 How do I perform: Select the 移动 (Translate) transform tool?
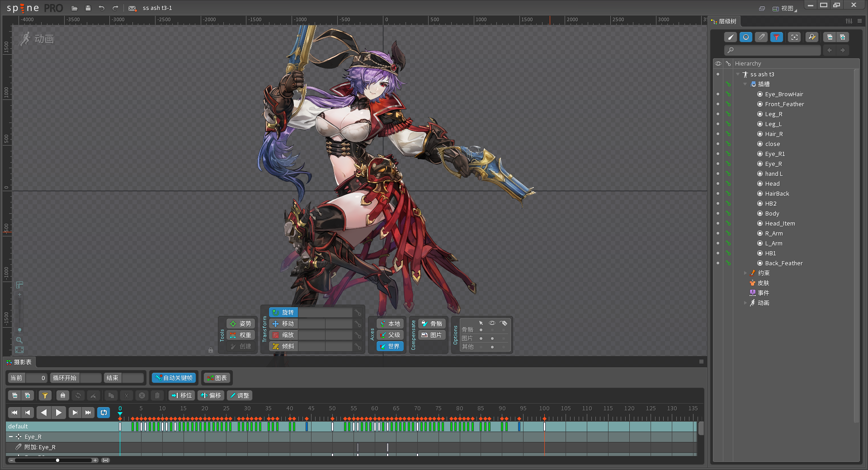[x=283, y=324]
